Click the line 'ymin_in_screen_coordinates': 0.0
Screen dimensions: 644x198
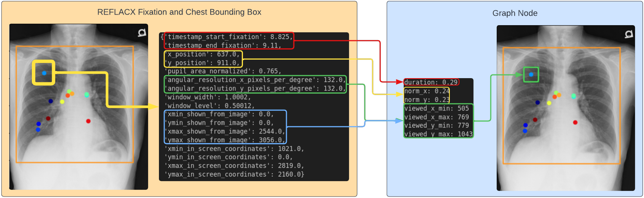click(x=228, y=157)
